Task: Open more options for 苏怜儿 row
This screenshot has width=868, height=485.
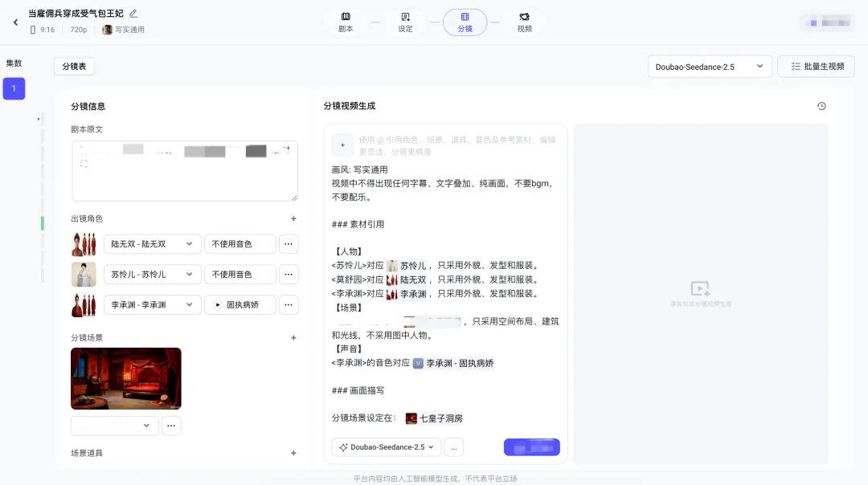Action: [x=289, y=275]
